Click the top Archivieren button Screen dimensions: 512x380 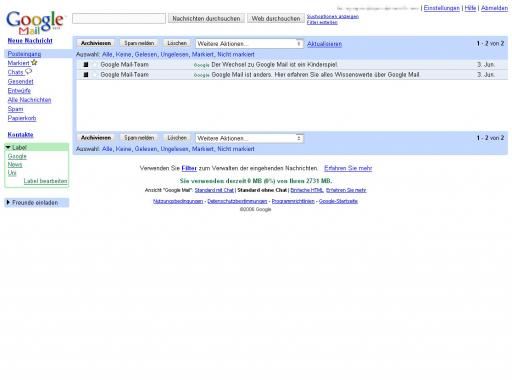click(96, 43)
